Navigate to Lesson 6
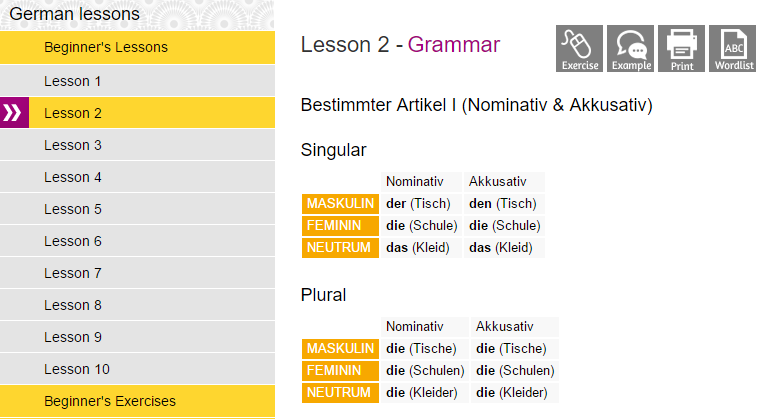This screenshot has width=768, height=419. coord(137,241)
